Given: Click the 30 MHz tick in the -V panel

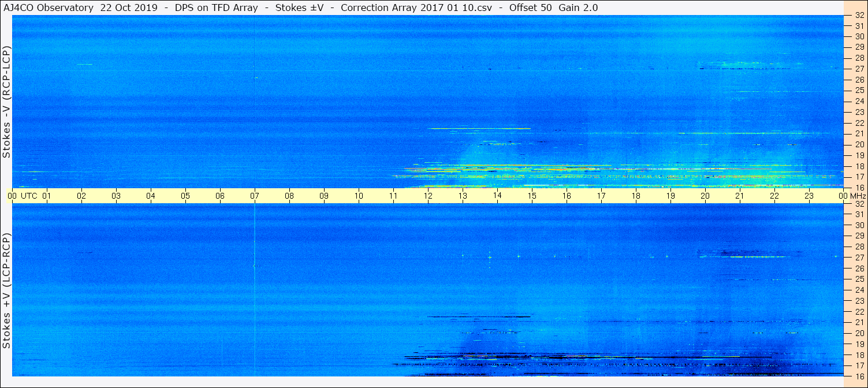Looking at the screenshot, I should [859, 36].
